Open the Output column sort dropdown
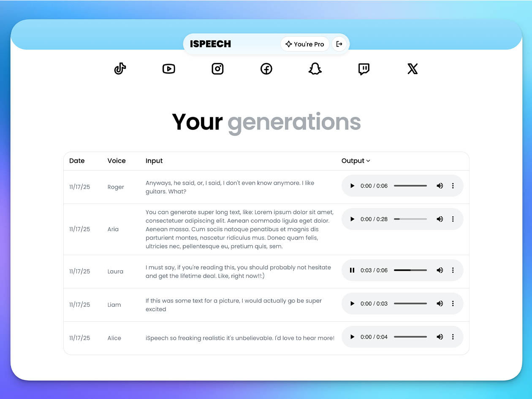The image size is (532, 399). [356, 161]
